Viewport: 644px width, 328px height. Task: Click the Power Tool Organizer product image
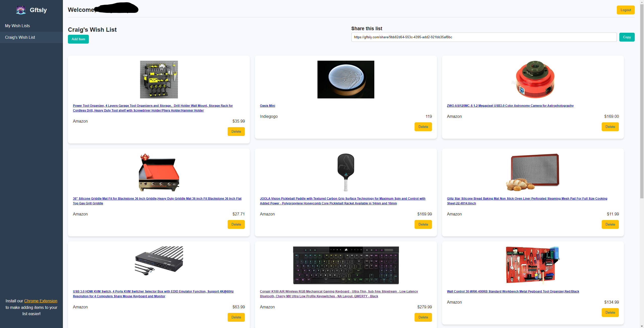(x=159, y=80)
